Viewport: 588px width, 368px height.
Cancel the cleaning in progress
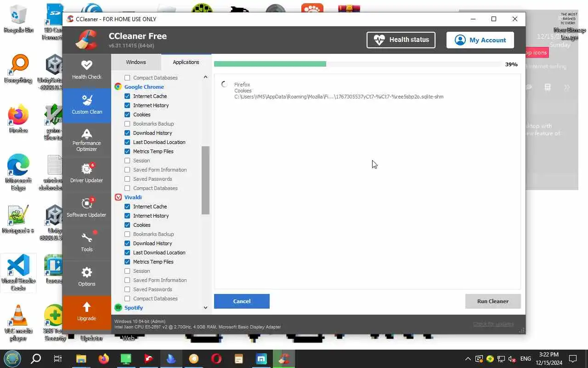242,301
